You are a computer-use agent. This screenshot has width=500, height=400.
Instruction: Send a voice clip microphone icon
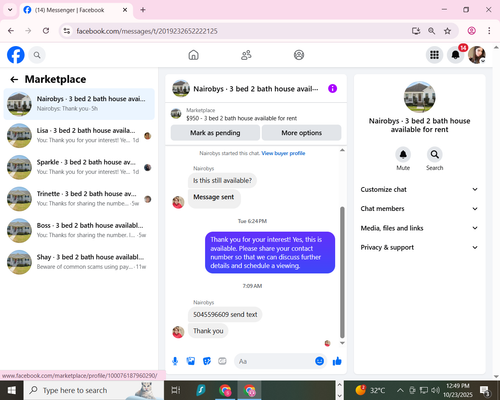[175, 361]
